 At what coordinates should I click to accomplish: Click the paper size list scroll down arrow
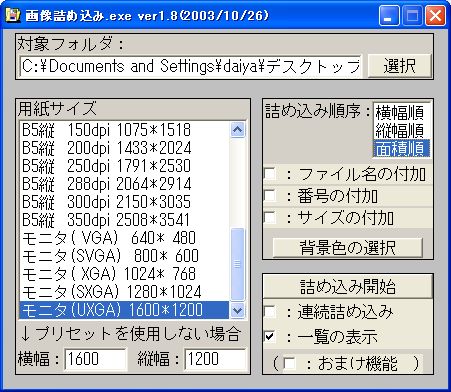[x=238, y=311]
